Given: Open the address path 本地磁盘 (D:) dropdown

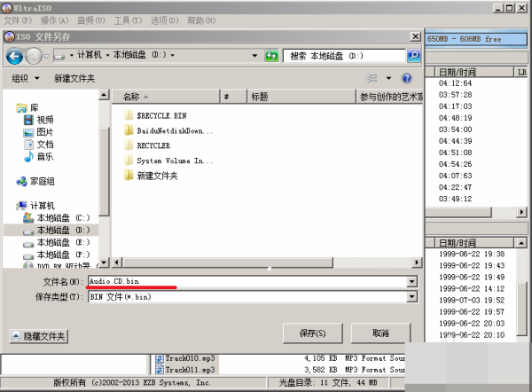Looking at the screenshot, I should pyautogui.click(x=172, y=55).
